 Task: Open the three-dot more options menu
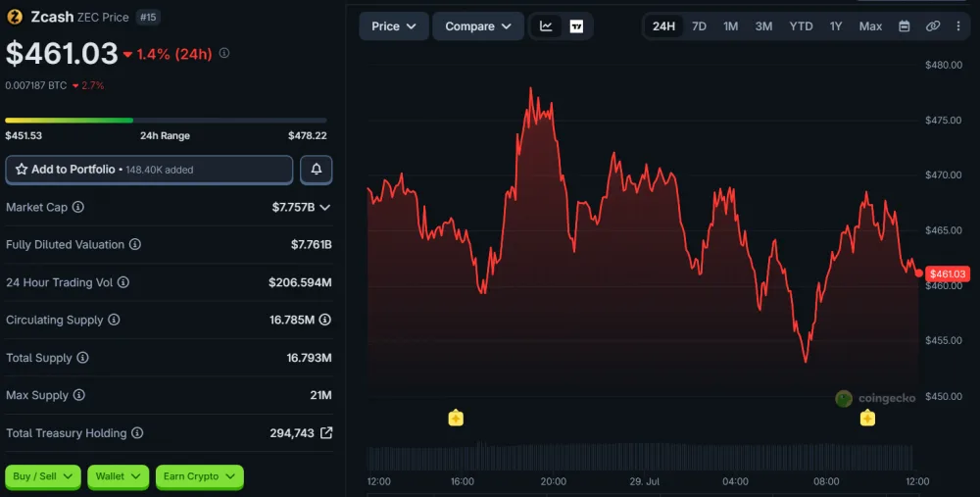[x=958, y=26]
